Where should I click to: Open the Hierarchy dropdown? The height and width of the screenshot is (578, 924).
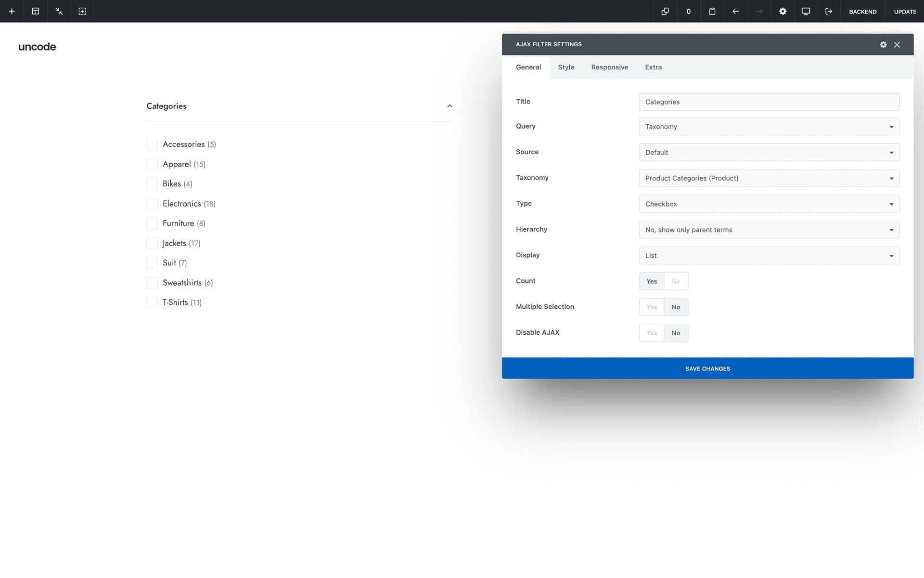(769, 230)
